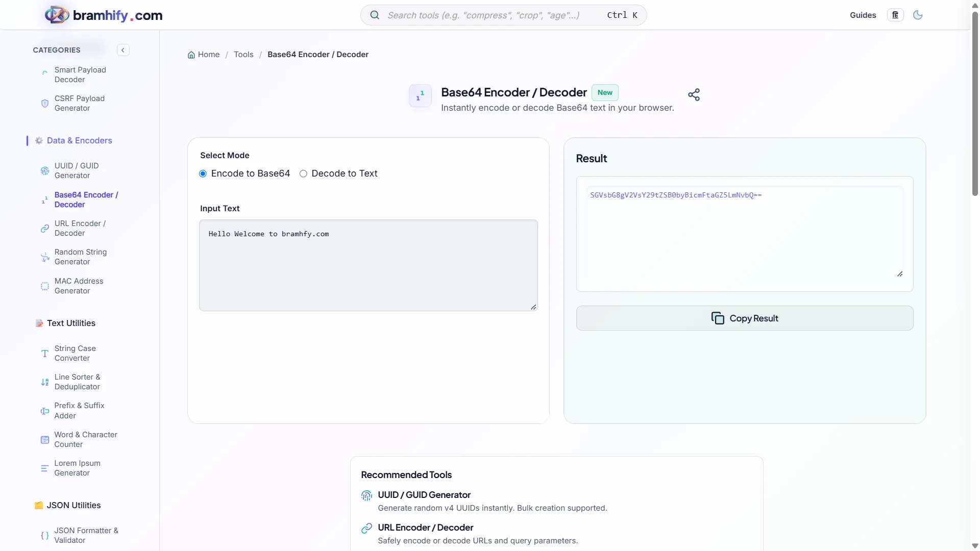Go to Tools breadcrumb
980x551 pixels.
coord(243,55)
